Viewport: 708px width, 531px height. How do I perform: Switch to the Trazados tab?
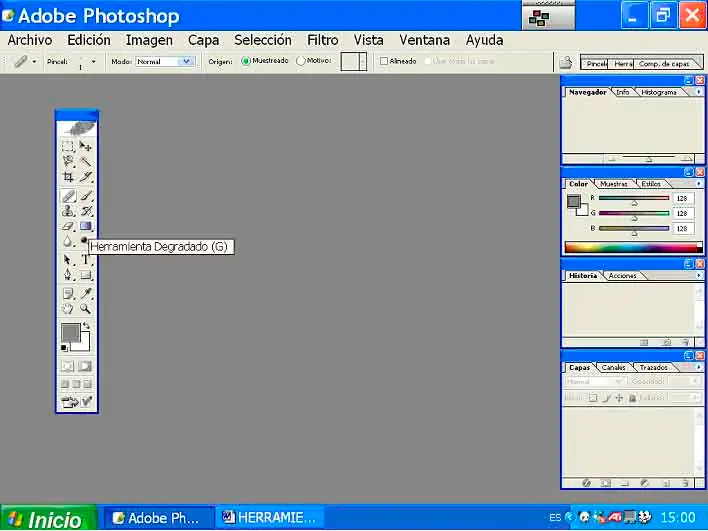653,368
